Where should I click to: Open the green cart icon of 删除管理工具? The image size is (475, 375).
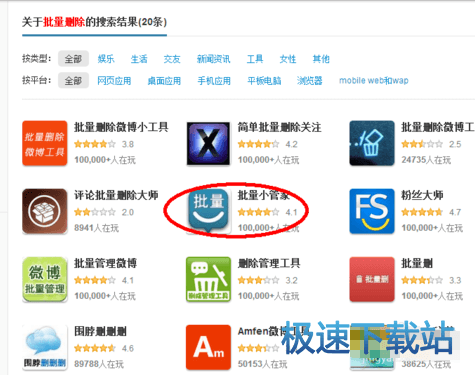click(x=208, y=279)
